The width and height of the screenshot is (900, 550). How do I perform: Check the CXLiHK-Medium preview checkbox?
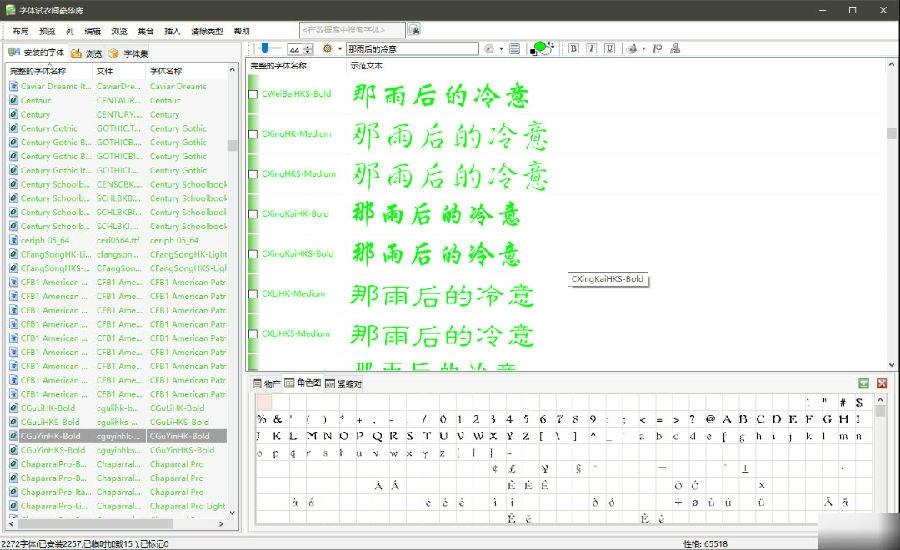253,294
